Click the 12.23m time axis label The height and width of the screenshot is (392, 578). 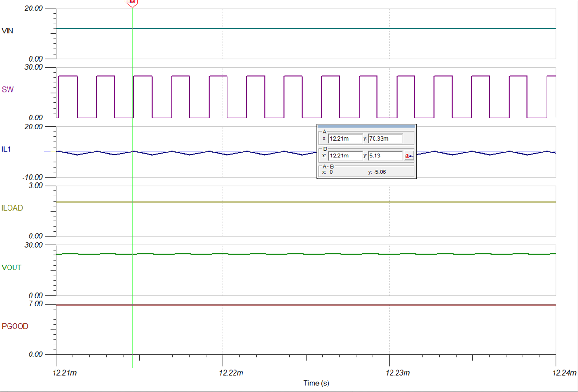[x=398, y=373]
